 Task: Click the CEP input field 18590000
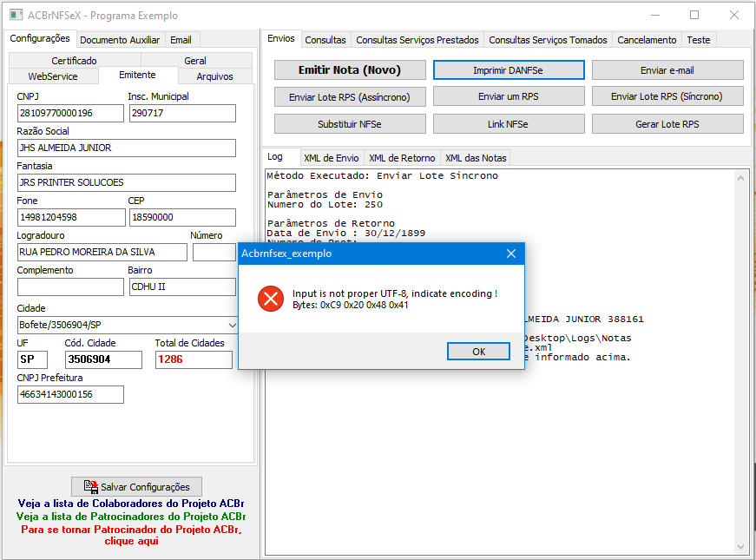pyautogui.click(x=182, y=218)
